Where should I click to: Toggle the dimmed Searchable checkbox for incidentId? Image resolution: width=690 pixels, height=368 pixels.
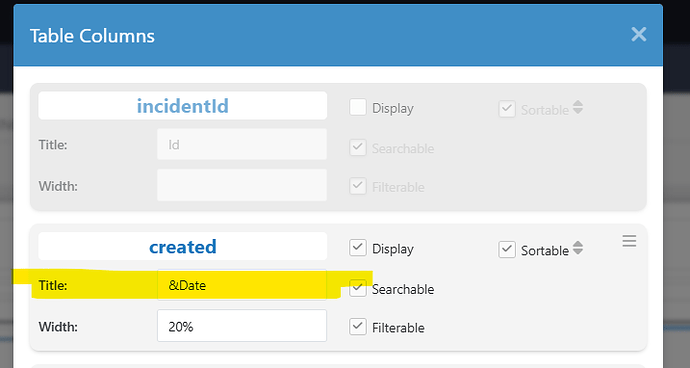point(358,147)
